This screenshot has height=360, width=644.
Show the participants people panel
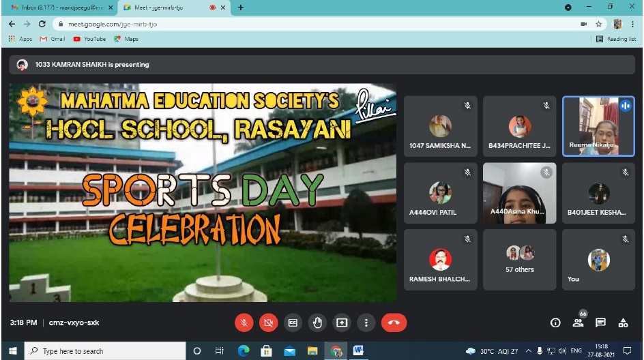578,322
